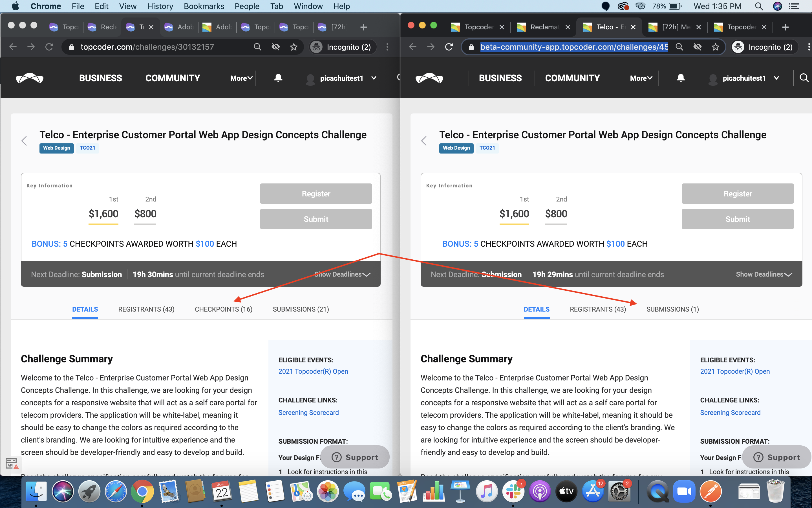Click the TCO21 tag in right window
This screenshot has width=812, height=508.
(x=487, y=148)
